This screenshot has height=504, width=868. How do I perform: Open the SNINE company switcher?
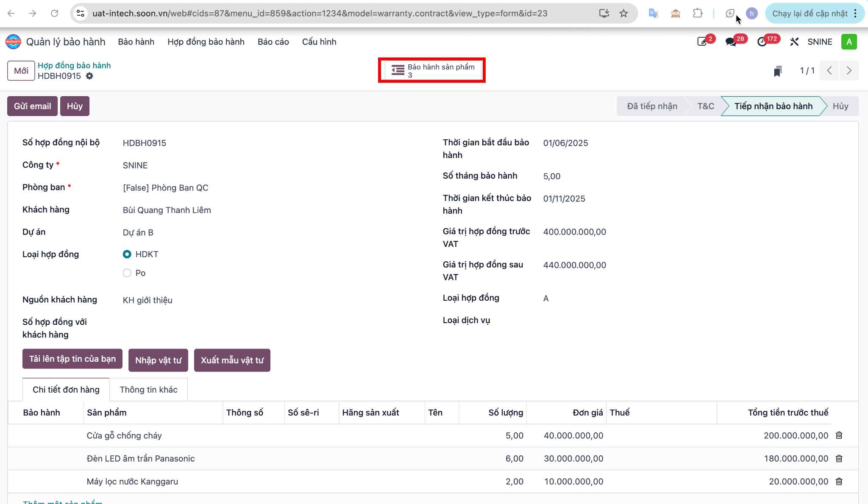pyautogui.click(x=820, y=42)
